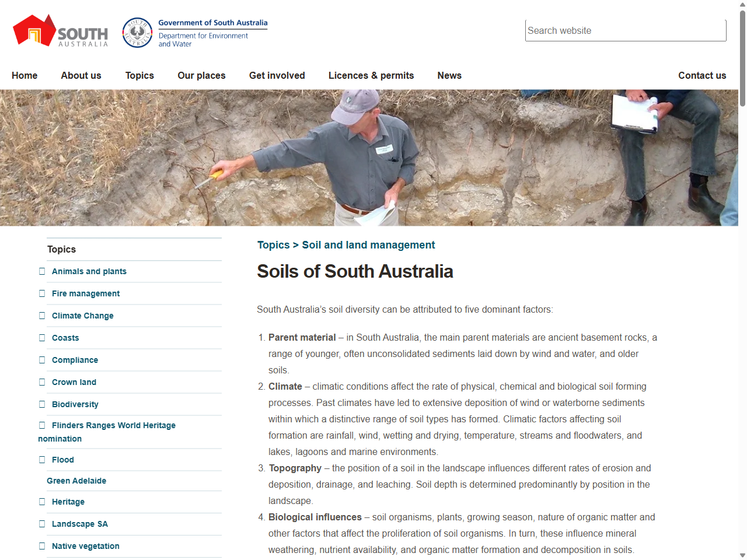Toggle the Flood sidebar item open

pyautogui.click(x=41, y=459)
